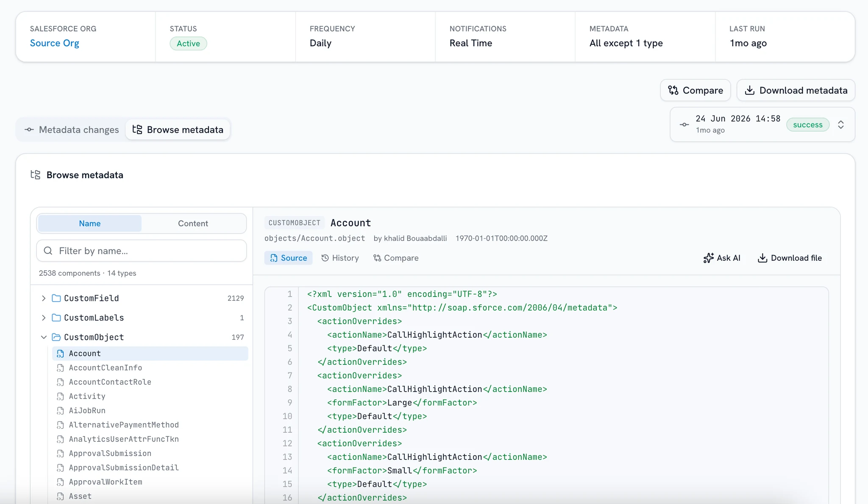Viewport: 868px width, 504px height.
Task: Click the success status badge
Action: tap(807, 125)
